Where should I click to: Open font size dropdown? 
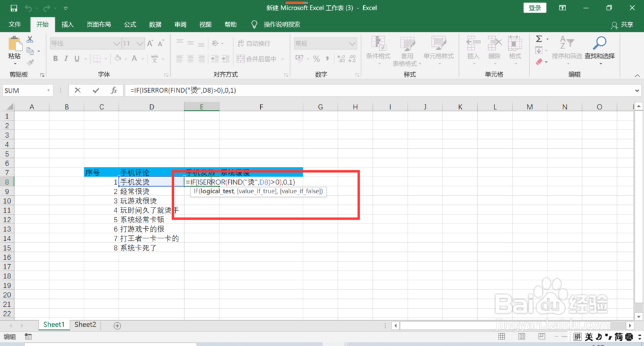click(x=140, y=44)
